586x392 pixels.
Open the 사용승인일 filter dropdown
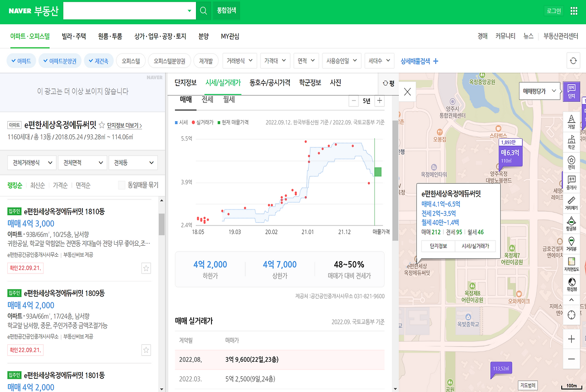point(342,61)
